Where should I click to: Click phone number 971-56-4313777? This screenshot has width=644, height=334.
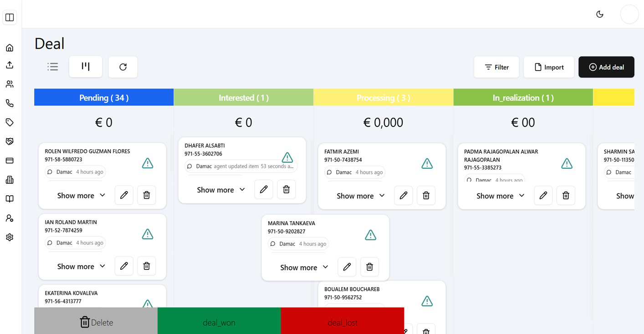coord(63,301)
